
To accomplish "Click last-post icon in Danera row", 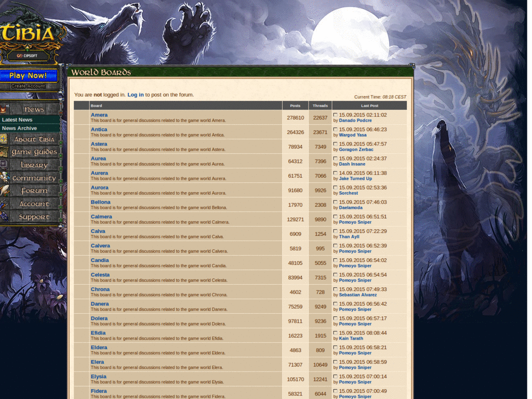I will (336, 304).
